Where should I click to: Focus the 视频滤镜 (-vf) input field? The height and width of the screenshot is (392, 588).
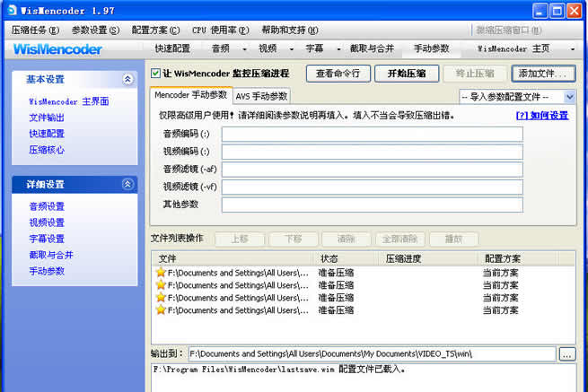[x=372, y=187]
